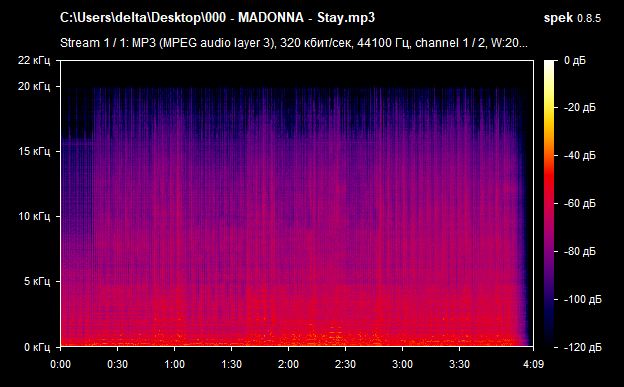Click the '2:00' time axis label
The width and height of the screenshot is (624, 387).
[288, 364]
